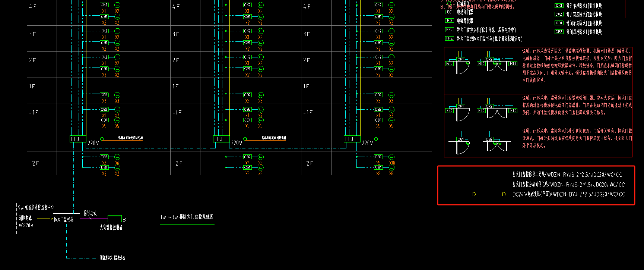Click the text 预留接防火门监控分机
Screen dimensions: 644x270
[x=112, y=258]
